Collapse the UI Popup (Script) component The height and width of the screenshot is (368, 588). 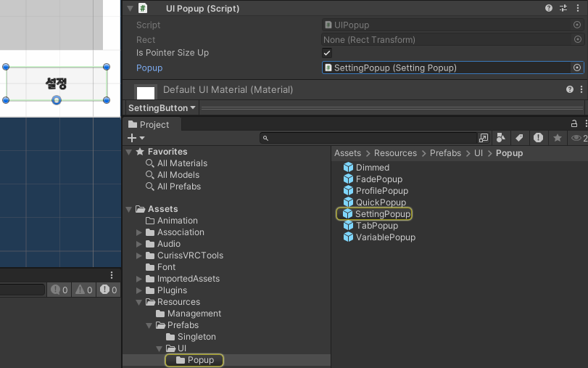click(130, 8)
